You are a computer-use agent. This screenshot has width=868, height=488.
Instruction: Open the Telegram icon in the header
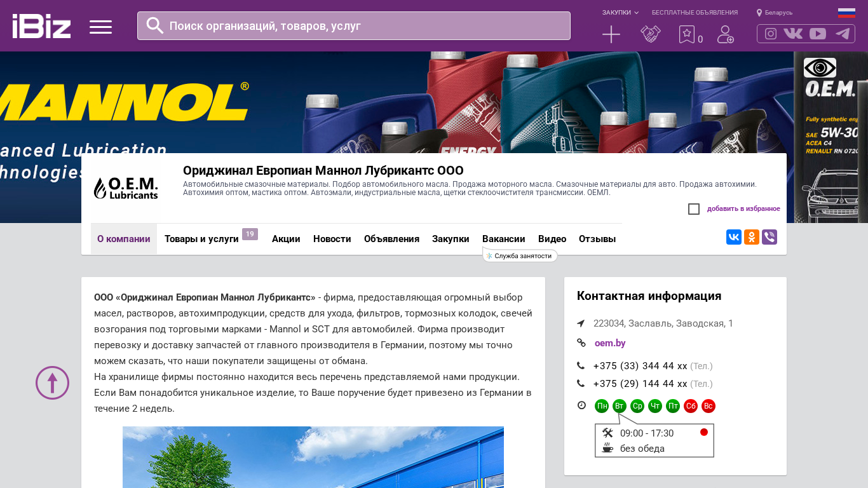843,34
